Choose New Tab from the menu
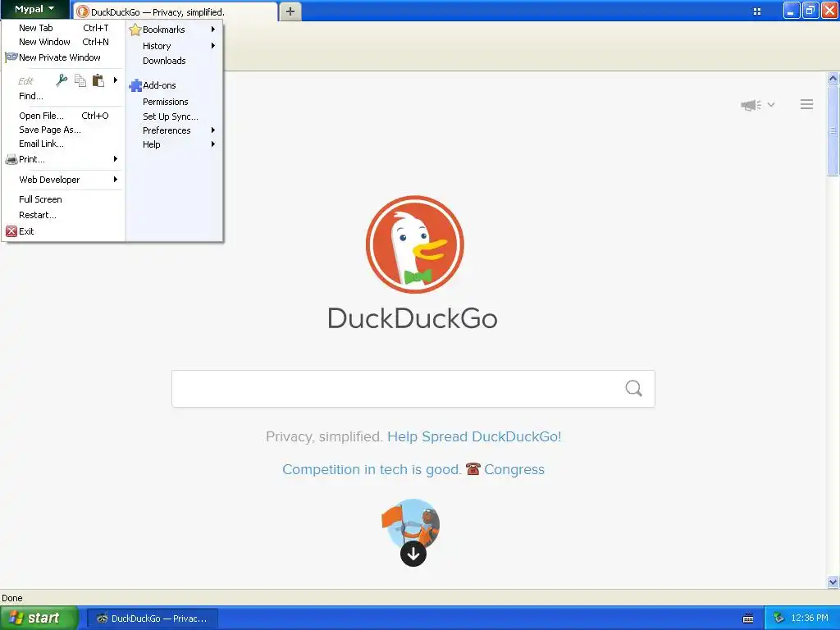Screen dimensions: 840x630 (63, 28)
